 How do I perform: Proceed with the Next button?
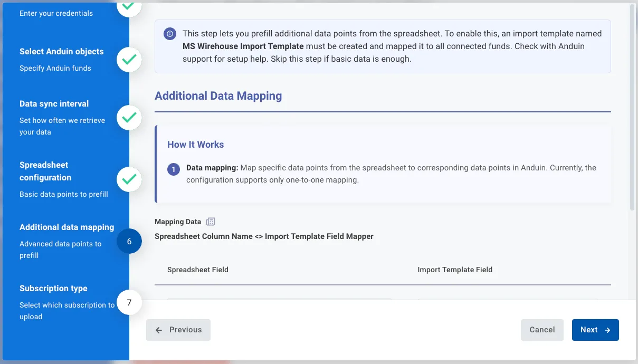pyautogui.click(x=595, y=330)
